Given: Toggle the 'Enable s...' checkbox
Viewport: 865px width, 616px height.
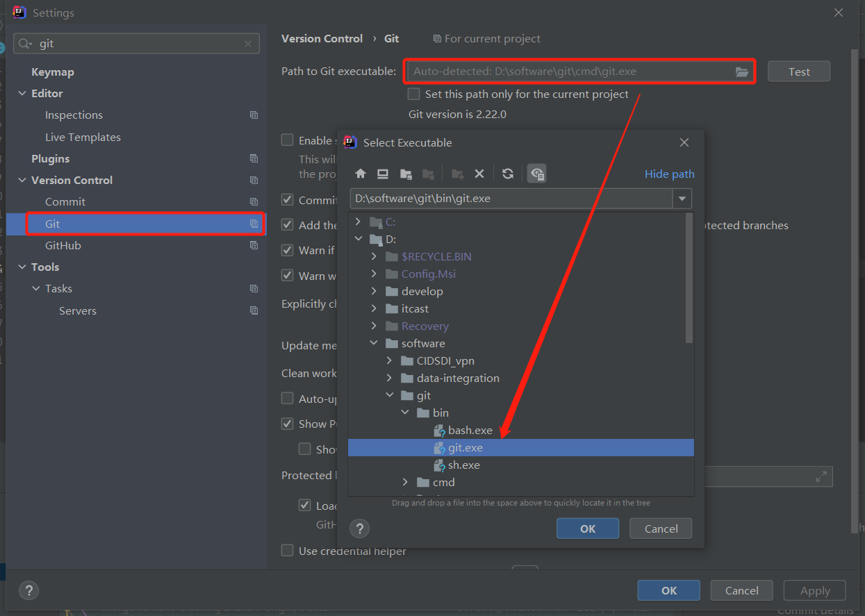Looking at the screenshot, I should point(287,140).
